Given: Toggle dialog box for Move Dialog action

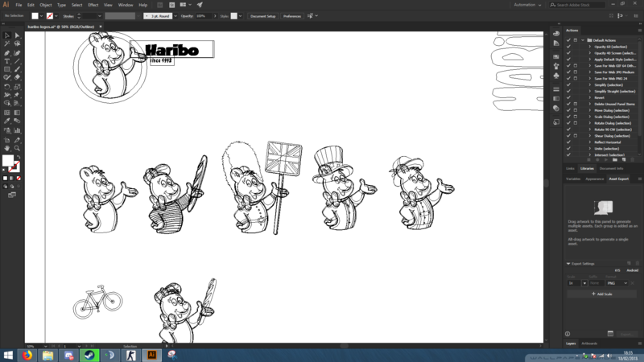Looking at the screenshot, I should click(576, 110).
